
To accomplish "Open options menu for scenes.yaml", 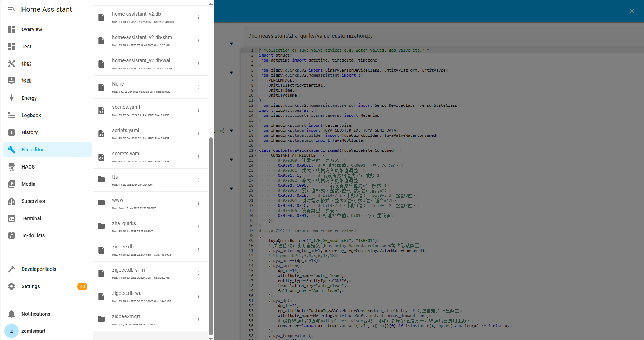I will [199, 110].
